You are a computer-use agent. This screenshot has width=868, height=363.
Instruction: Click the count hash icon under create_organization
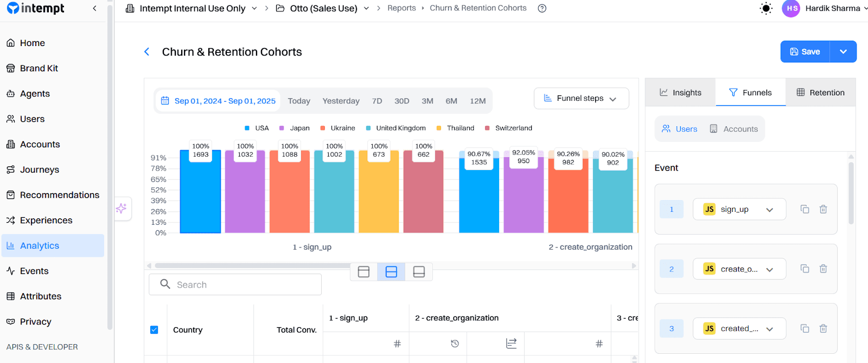coord(599,343)
